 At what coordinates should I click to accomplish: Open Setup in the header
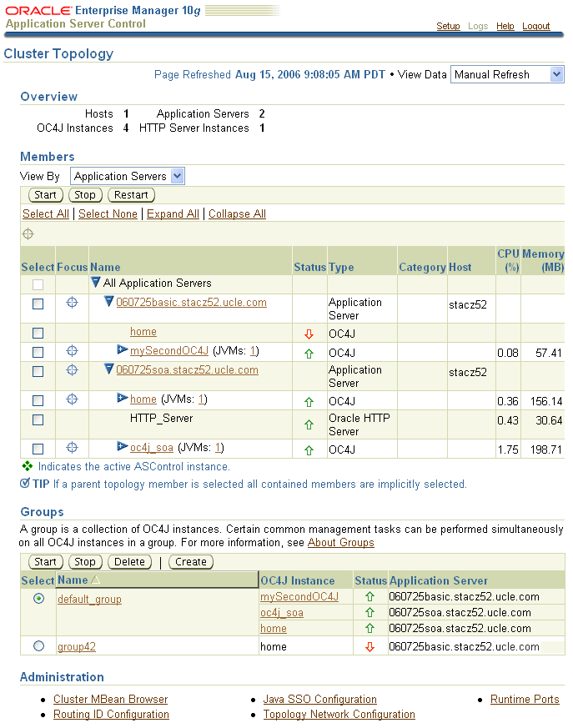[x=448, y=26]
